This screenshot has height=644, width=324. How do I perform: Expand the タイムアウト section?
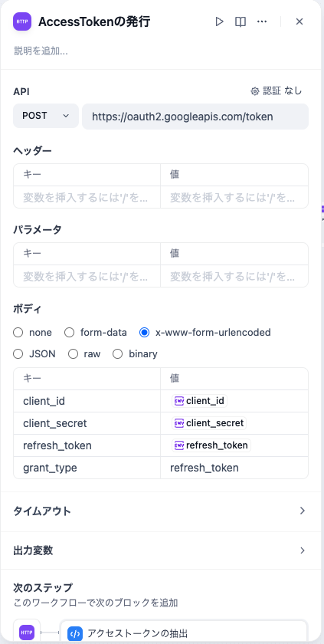click(161, 511)
